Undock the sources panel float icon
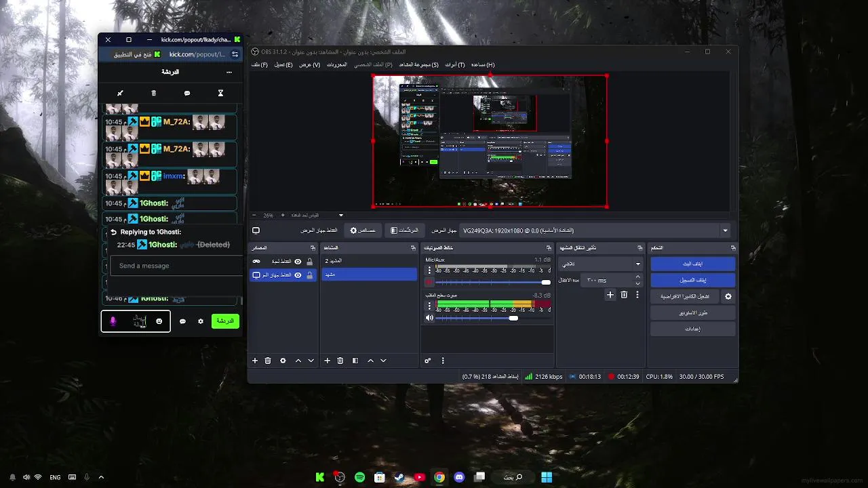 313,248
